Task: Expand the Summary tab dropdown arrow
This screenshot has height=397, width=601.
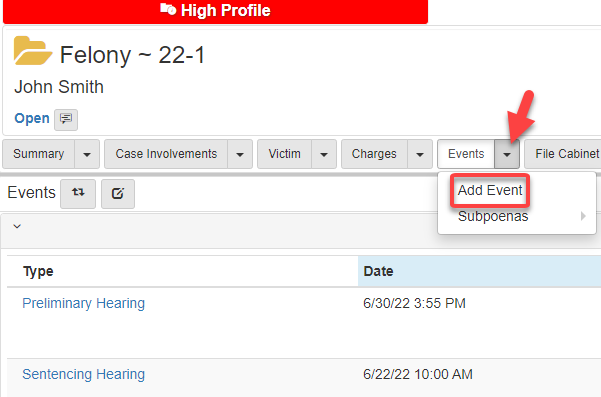Action: pyautogui.click(x=87, y=154)
